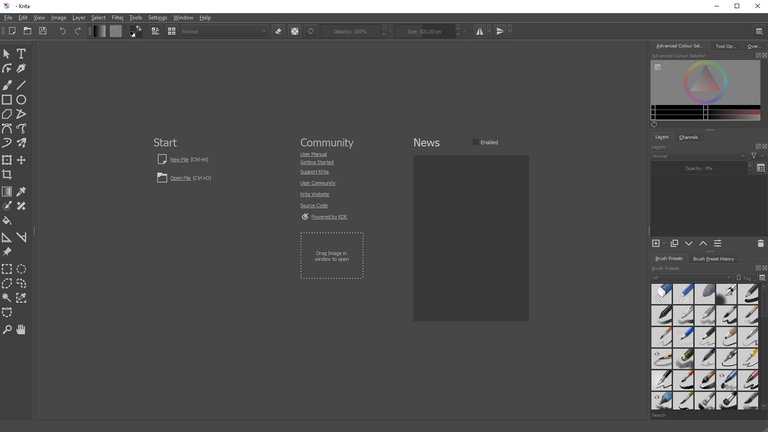Enable the News checkbox
This screenshot has height=432, width=768.
tap(476, 142)
